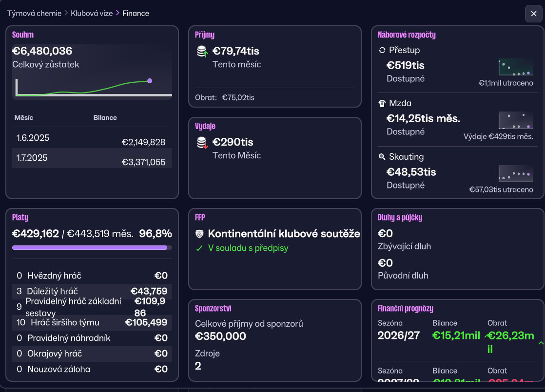Expand the green chevron in Finanční prognózy

coord(541,343)
